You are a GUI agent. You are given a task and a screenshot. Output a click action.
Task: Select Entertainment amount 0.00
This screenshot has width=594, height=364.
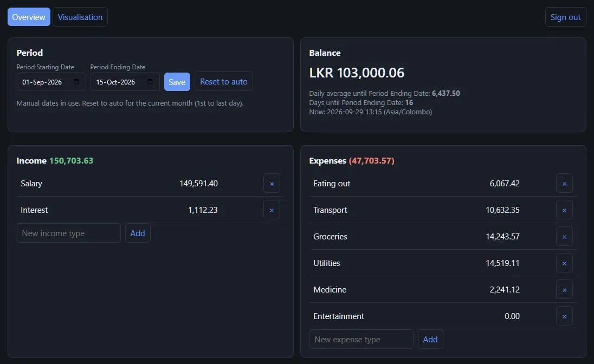512,316
